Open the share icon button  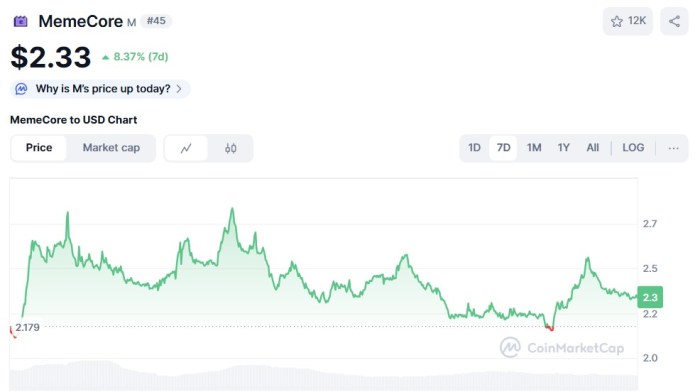point(674,21)
